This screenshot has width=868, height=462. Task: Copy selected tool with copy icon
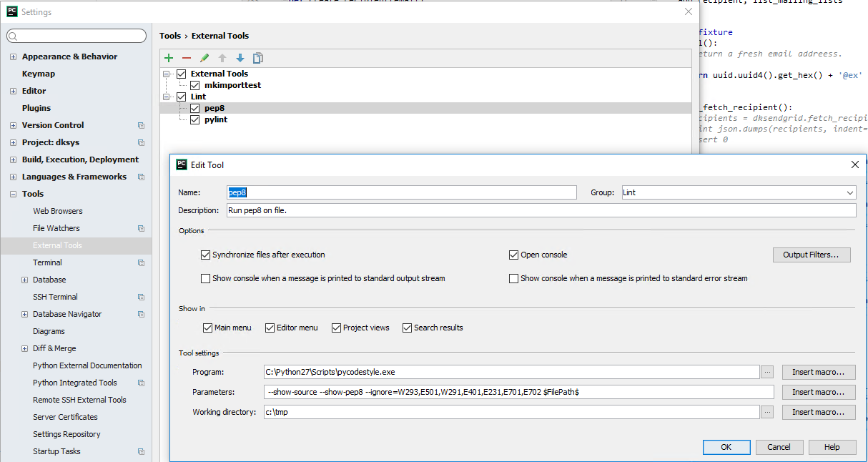click(258, 58)
